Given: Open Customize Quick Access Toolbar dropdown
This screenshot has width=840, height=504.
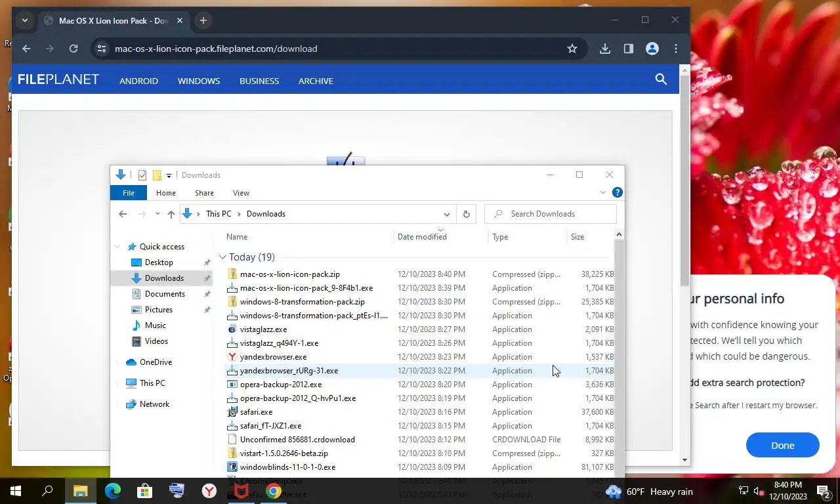Looking at the screenshot, I should [x=169, y=175].
